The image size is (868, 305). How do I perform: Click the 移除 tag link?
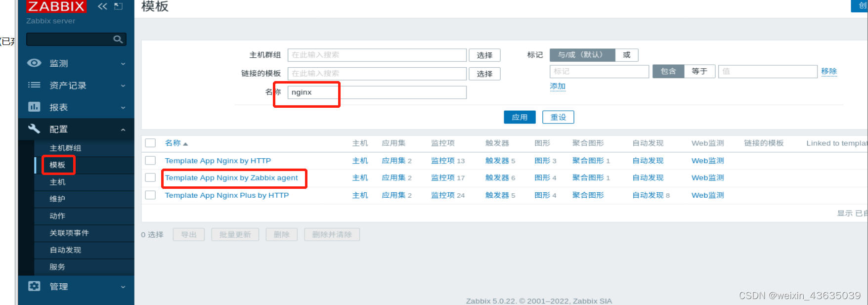point(829,71)
